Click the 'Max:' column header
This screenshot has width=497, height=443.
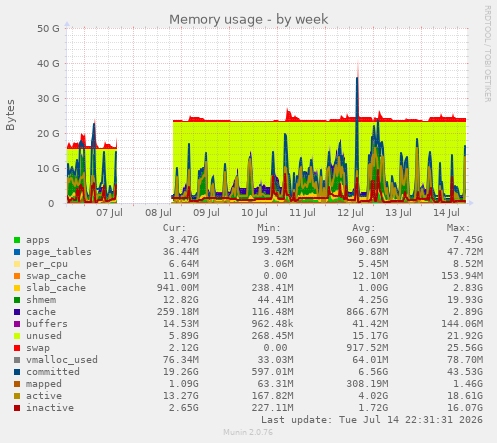click(458, 228)
